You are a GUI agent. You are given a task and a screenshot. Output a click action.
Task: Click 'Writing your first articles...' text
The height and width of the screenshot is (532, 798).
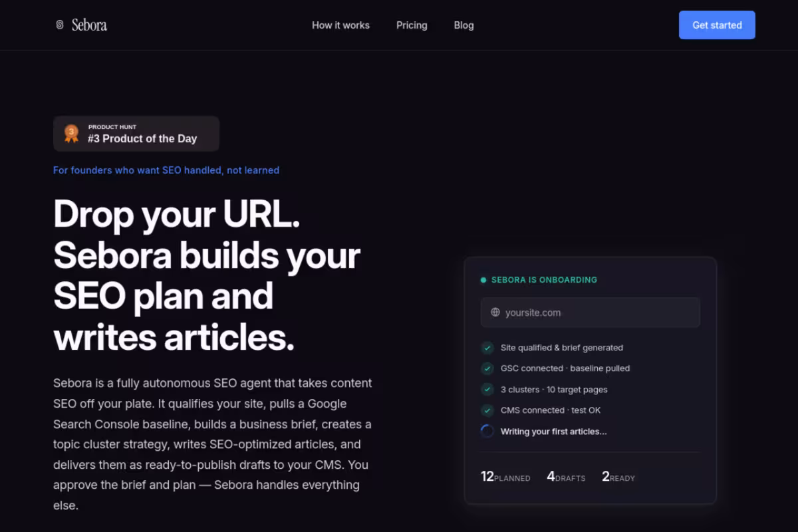(x=554, y=432)
